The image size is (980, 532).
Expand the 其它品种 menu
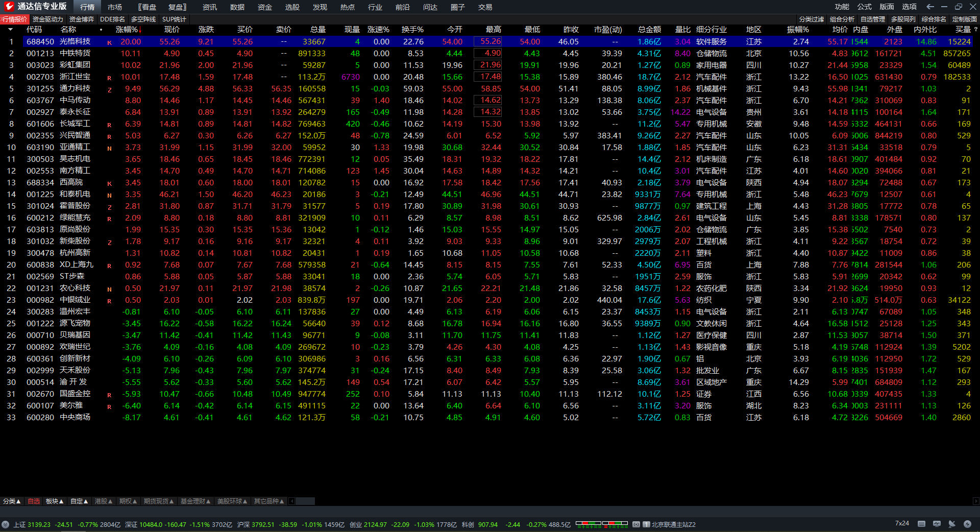(269, 501)
